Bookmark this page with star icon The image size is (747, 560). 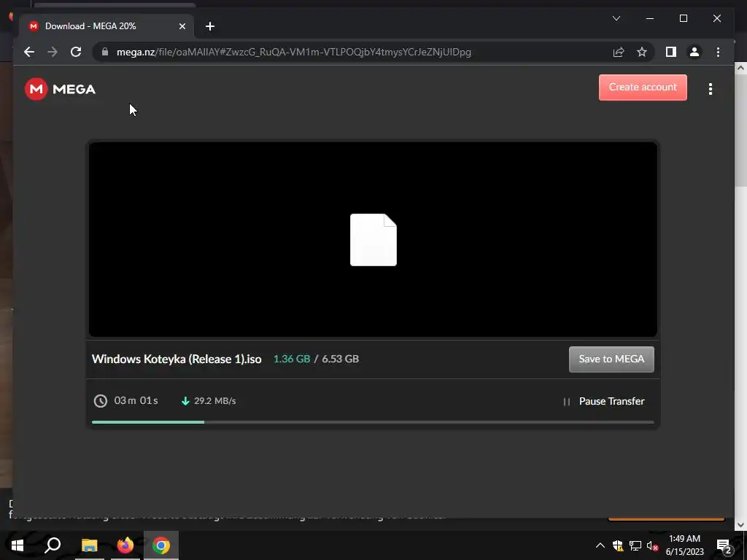(x=642, y=52)
